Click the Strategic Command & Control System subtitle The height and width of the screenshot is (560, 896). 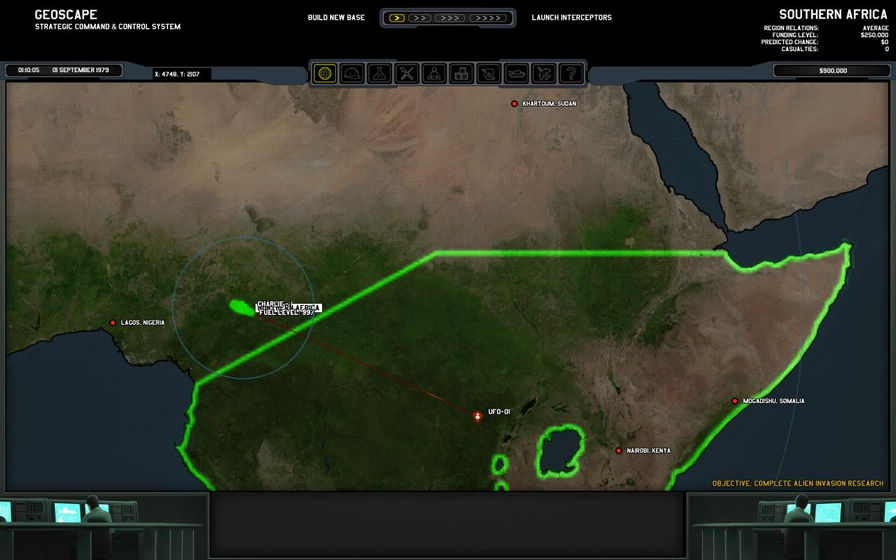point(107,26)
